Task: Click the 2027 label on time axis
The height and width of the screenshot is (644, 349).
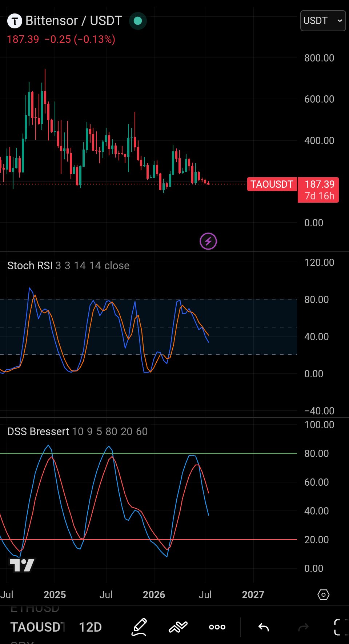Action: click(x=253, y=595)
